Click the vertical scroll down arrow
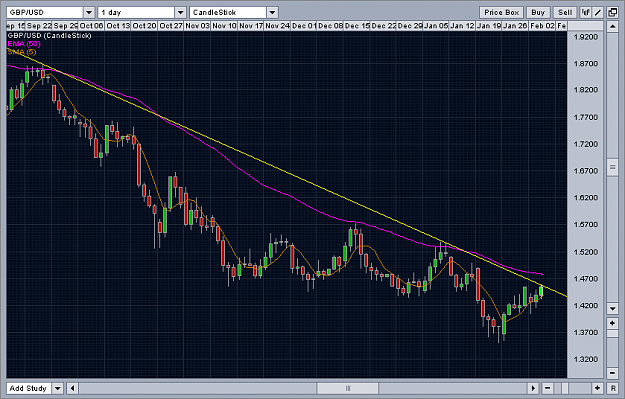This screenshot has height=399, width=625. click(x=612, y=308)
